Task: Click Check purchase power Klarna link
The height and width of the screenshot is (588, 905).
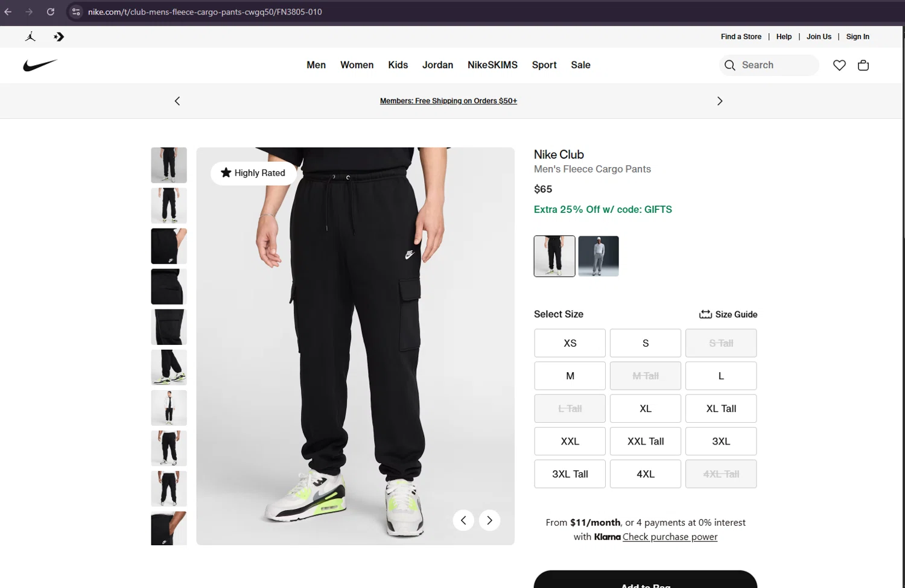Action: tap(670, 537)
